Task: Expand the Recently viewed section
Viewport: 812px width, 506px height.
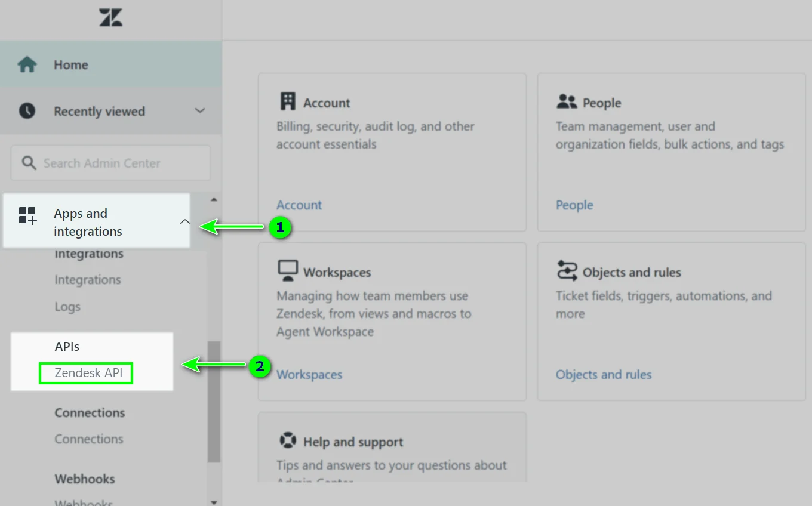Action: click(200, 111)
